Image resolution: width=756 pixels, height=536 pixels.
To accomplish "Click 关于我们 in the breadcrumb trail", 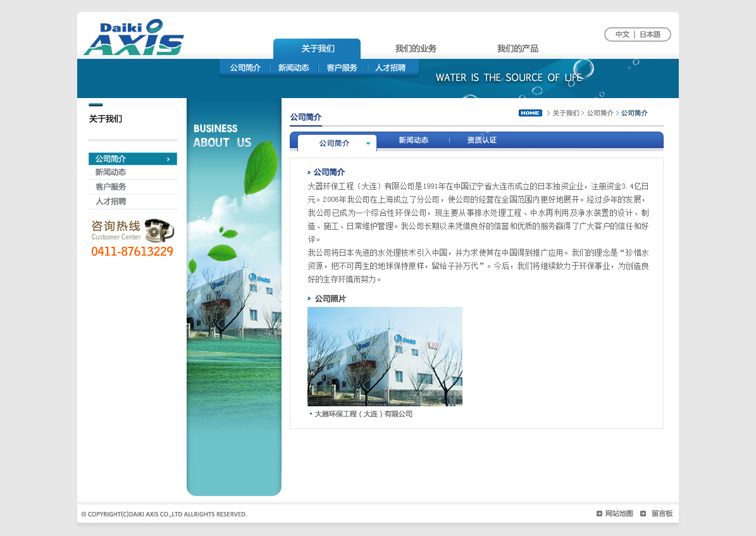I will click(566, 113).
